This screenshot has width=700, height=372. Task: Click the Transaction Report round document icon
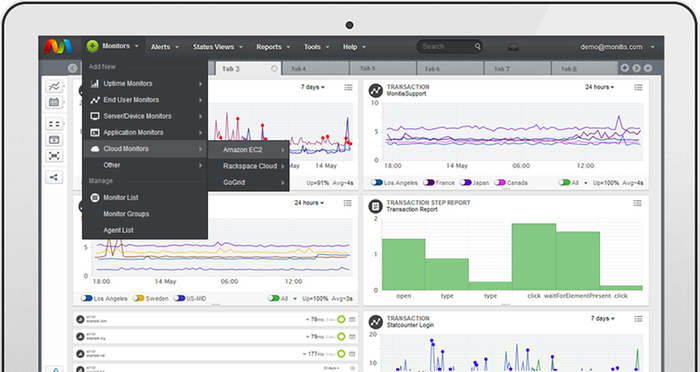pyautogui.click(x=376, y=206)
